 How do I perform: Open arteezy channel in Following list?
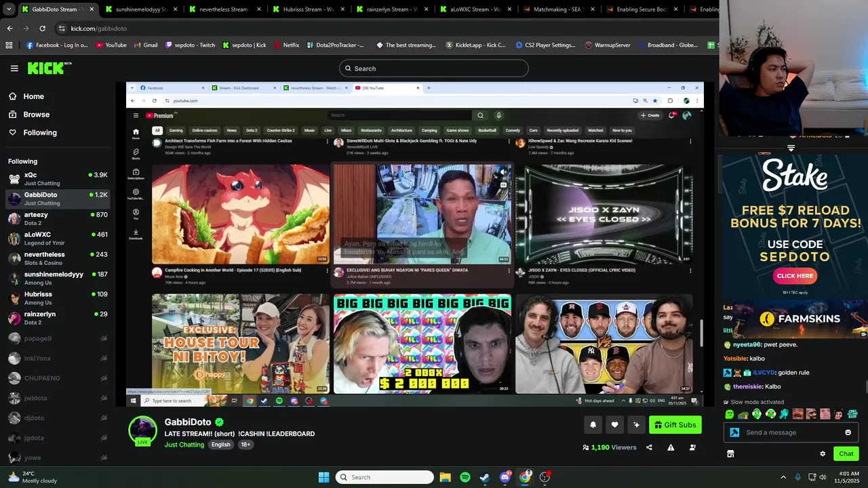coord(58,218)
